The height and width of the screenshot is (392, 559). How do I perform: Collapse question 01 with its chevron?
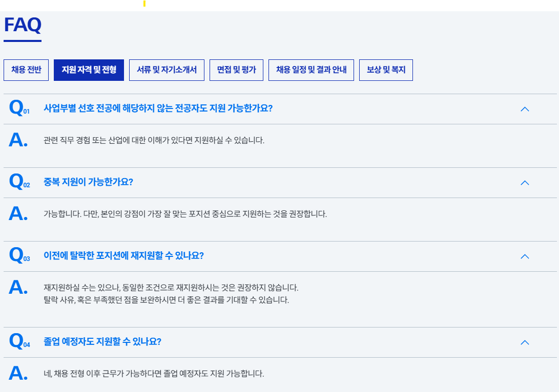525,110
